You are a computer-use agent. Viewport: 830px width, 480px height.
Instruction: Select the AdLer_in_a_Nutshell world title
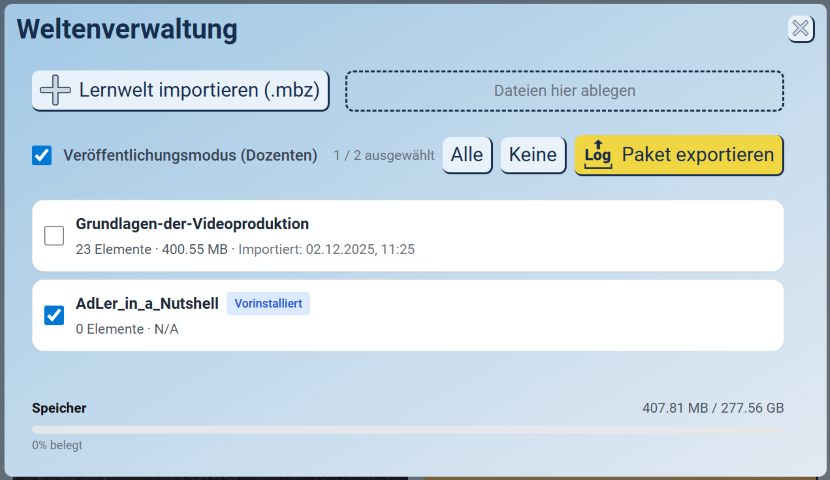click(147, 304)
